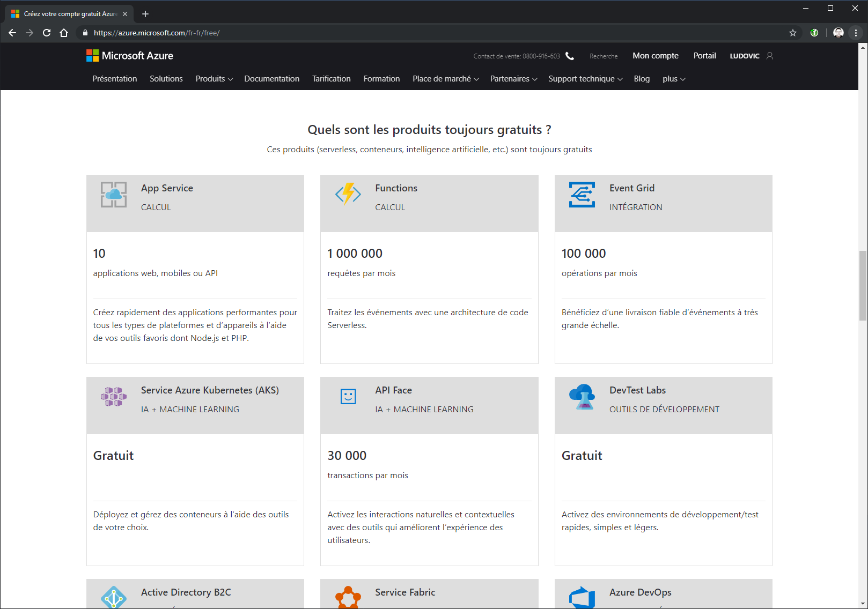Reload the current page
The image size is (868, 609).
click(47, 33)
